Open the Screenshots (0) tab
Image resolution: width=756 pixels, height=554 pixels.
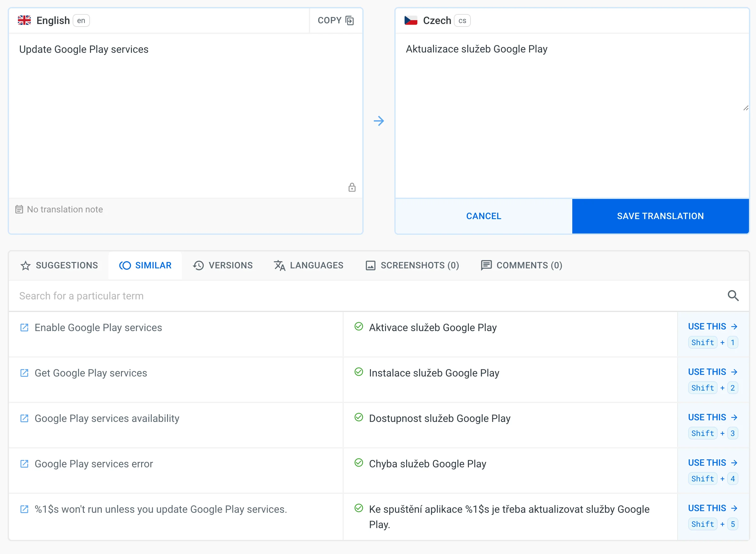tap(412, 265)
